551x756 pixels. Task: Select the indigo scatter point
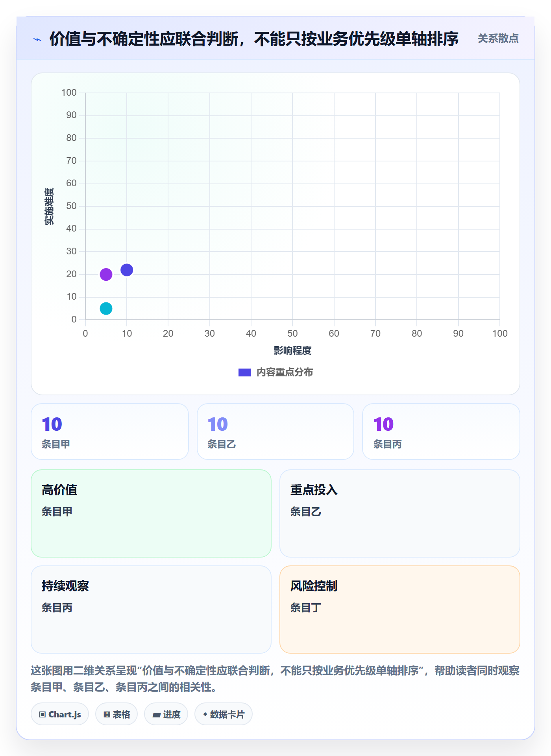(x=127, y=270)
